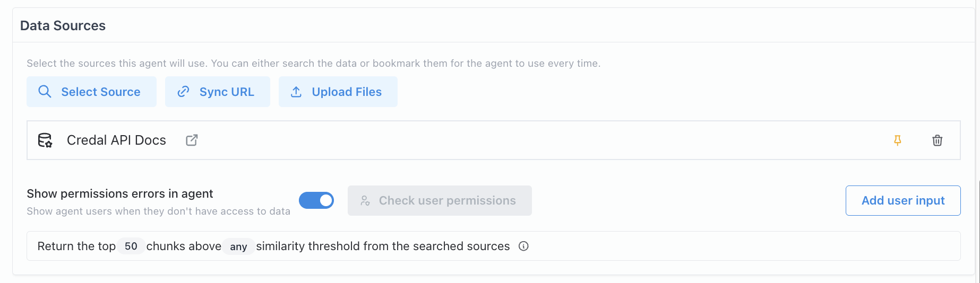Select the Credal API Docs source name
980x283 pixels.
116,140
